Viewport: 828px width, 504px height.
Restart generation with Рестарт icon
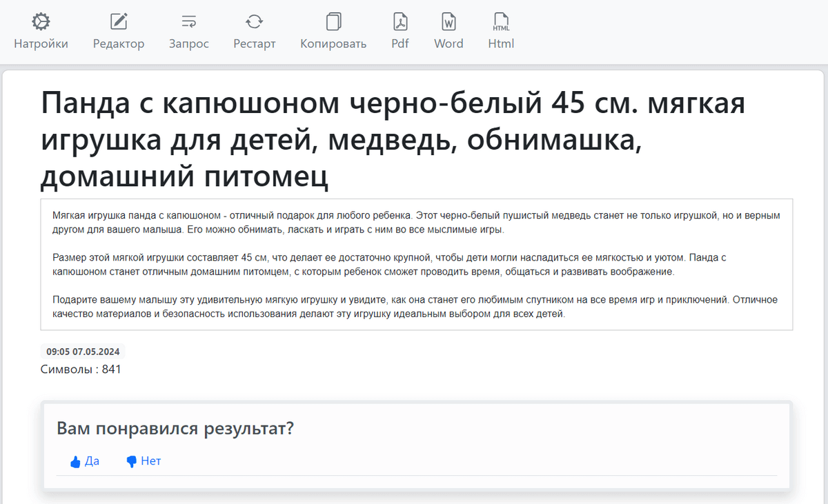[x=255, y=22]
